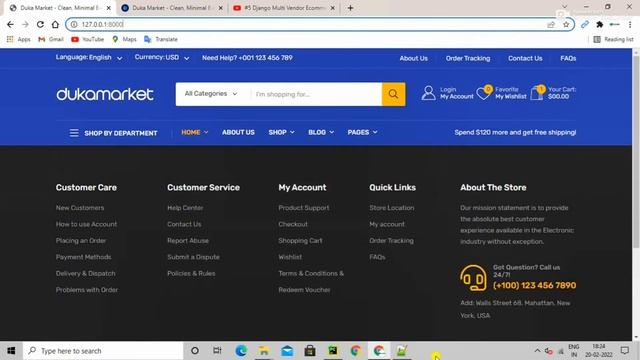The image size is (640, 360).
Task: Click the wishlist heart icon
Action: coord(484,93)
